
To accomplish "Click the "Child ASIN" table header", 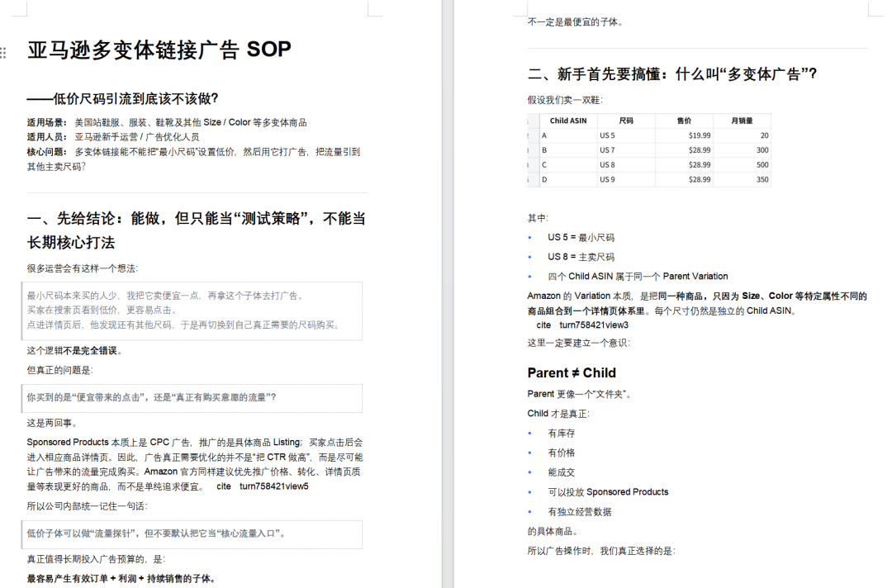I will point(567,121).
